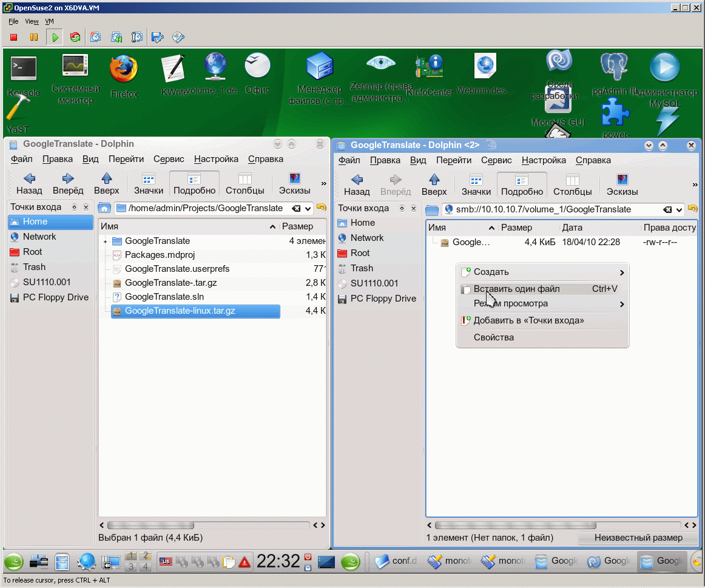Toggle Эскизы previews in Dolphin <2>
Viewport: 705px width, 588px height.
(622, 185)
